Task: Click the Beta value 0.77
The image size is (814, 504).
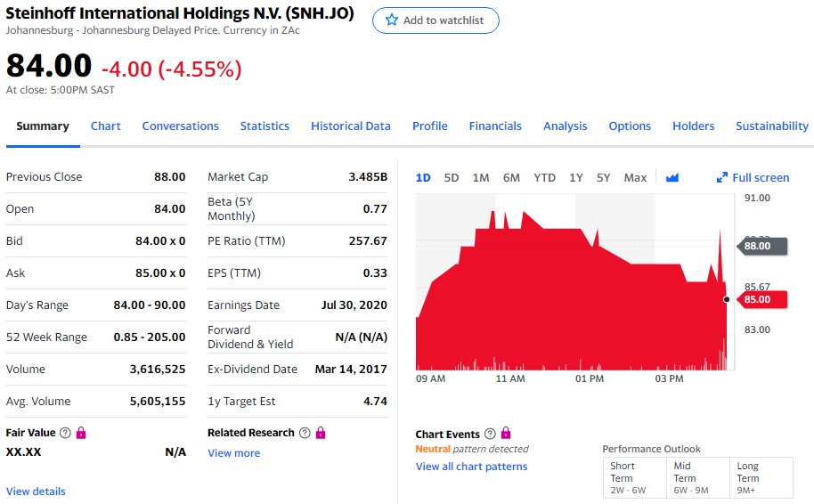Action: tap(375, 209)
